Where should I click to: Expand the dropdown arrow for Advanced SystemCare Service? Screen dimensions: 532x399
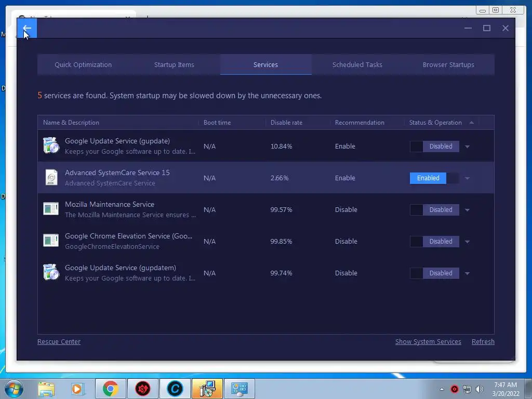(x=467, y=178)
